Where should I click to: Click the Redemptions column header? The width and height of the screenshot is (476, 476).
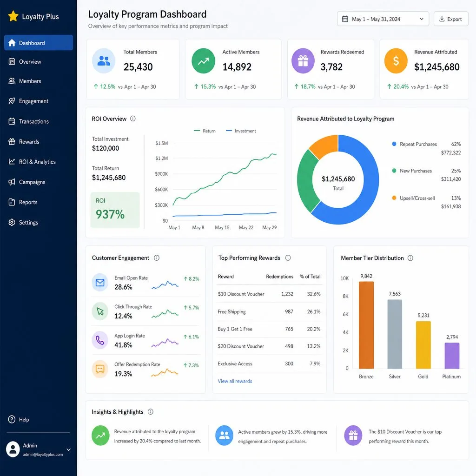coord(279,277)
